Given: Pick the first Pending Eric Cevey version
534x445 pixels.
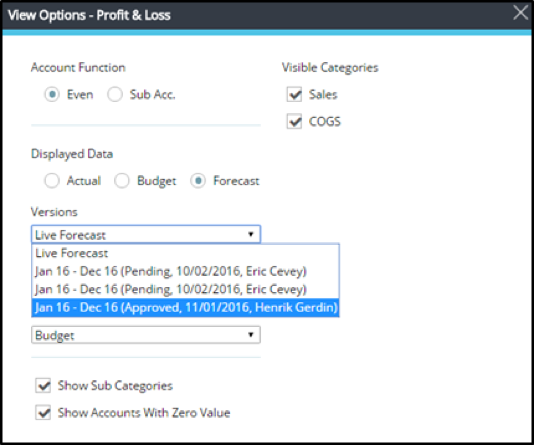Looking at the screenshot, I should 185,271.
